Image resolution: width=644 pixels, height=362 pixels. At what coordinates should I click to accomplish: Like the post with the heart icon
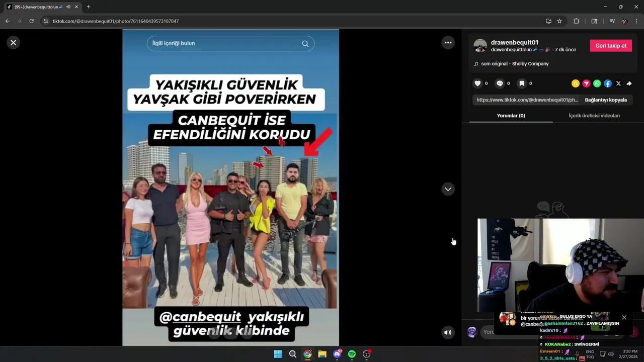pos(477,83)
